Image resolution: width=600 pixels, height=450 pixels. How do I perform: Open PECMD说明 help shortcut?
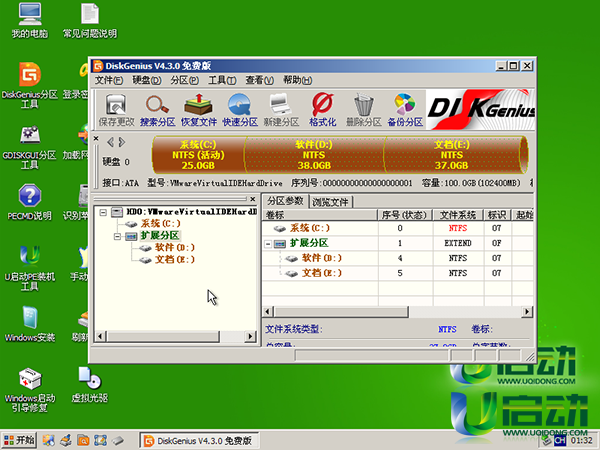tap(30, 203)
